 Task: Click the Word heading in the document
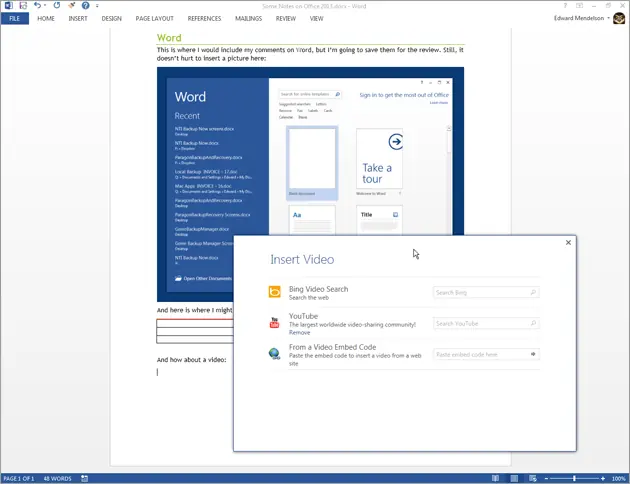point(169,38)
